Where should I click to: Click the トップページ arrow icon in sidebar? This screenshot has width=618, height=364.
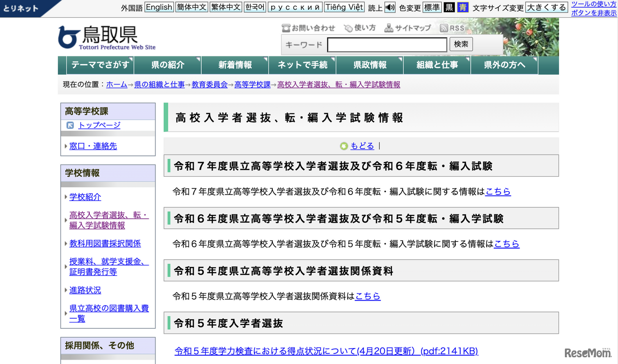pos(70,126)
